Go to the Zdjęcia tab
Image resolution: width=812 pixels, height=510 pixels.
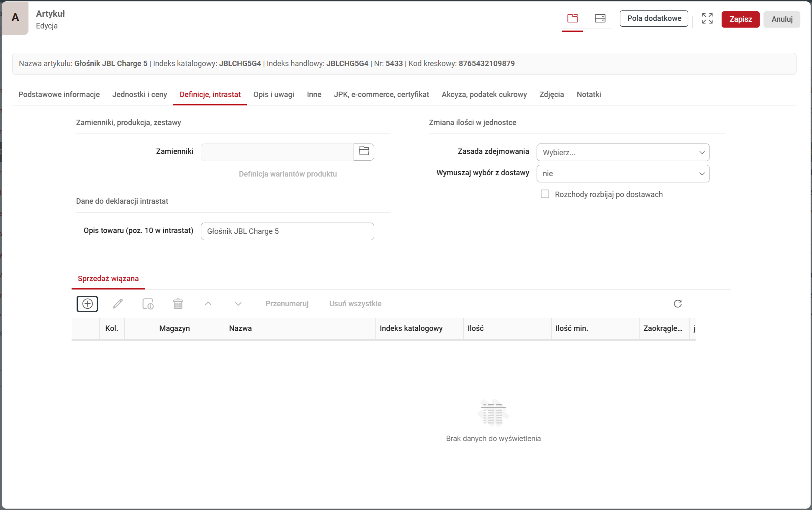(x=551, y=95)
